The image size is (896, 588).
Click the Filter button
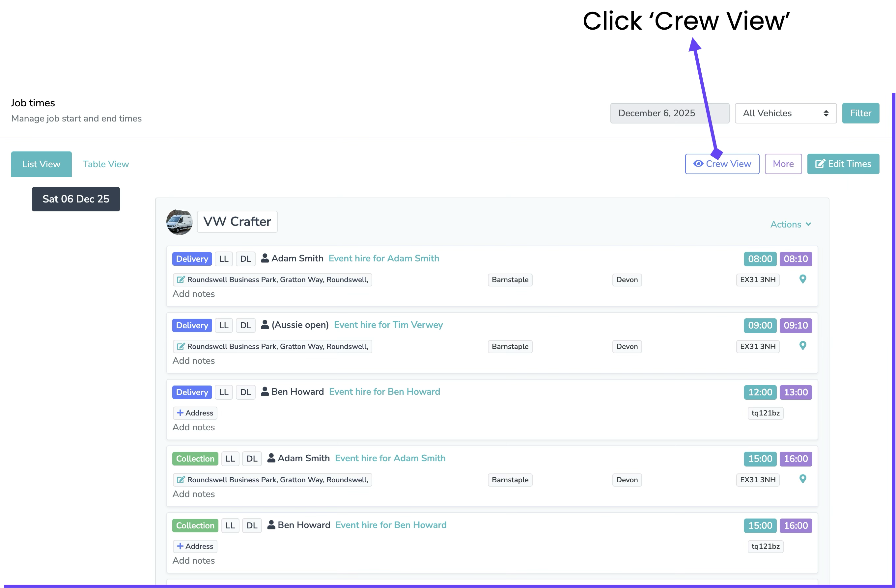tap(860, 113)
